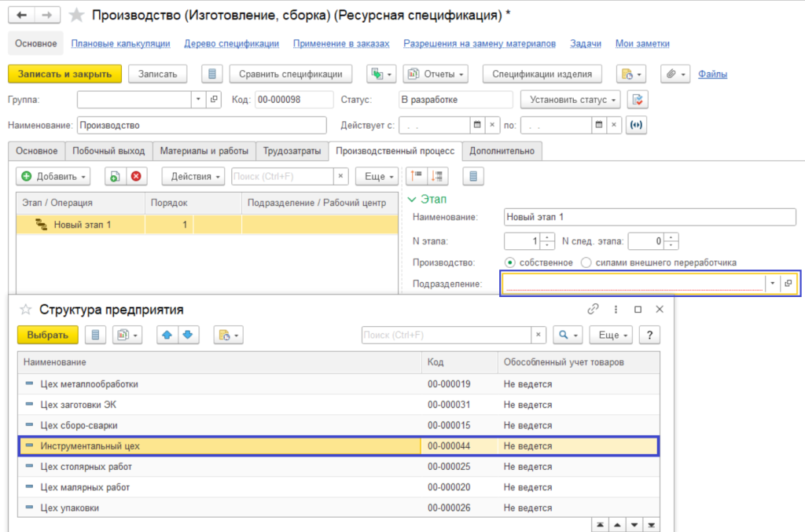This screenshot has height=532, width=805.
Task: Select the Инструментальный цех row
Action: tap(338, 446)
